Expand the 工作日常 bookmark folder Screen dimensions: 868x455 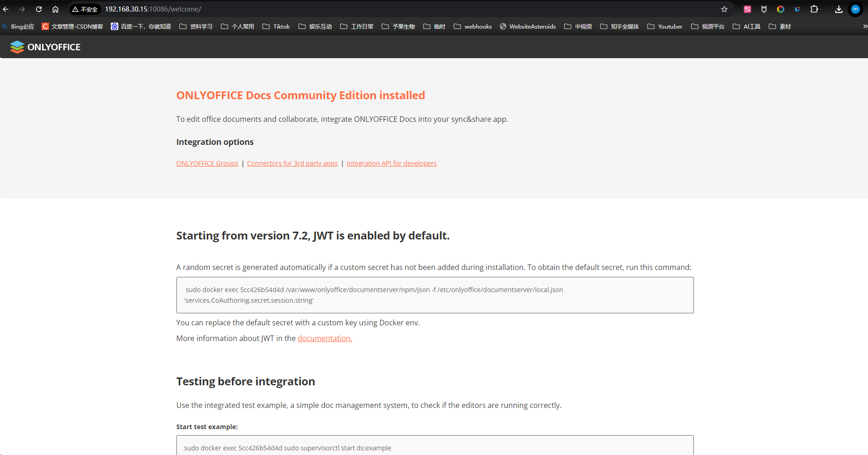pos(357,27)
